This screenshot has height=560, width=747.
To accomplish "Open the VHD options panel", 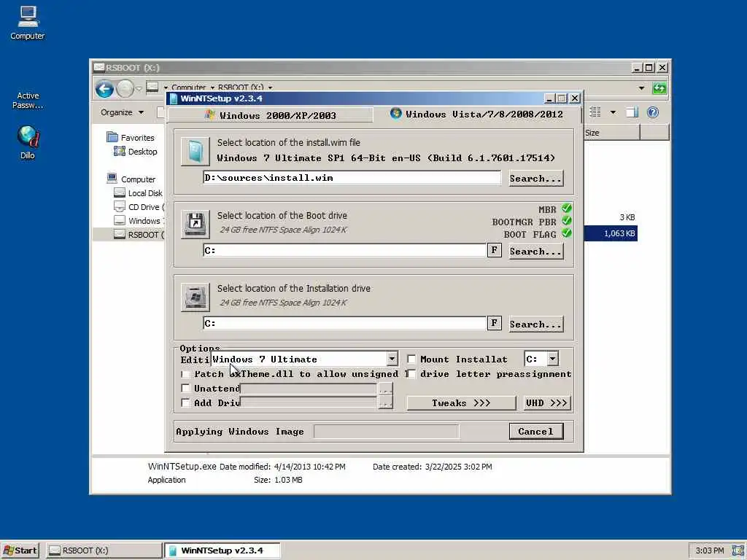I will click(546, 402).
